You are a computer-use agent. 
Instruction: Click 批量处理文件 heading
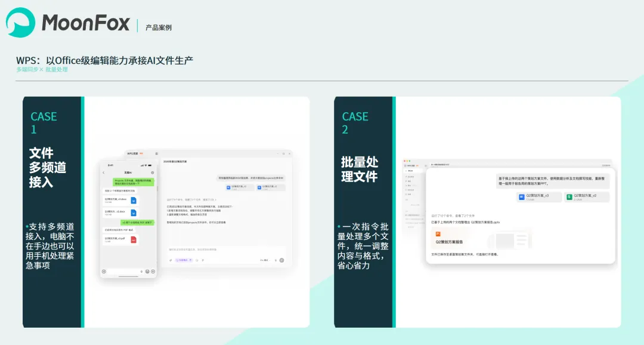360,169
